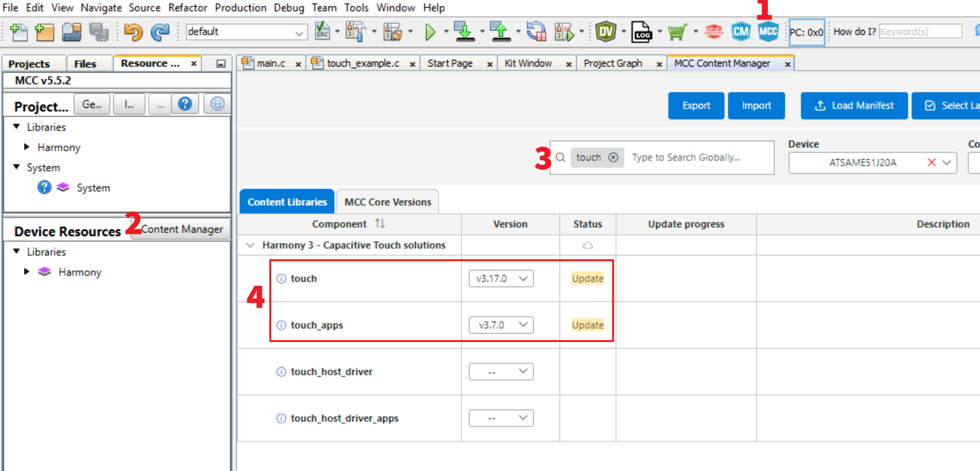The width and height of the screenshot is (980, 471).
Task: Click the LOG file toolbar icon
Action: point(642,31)
